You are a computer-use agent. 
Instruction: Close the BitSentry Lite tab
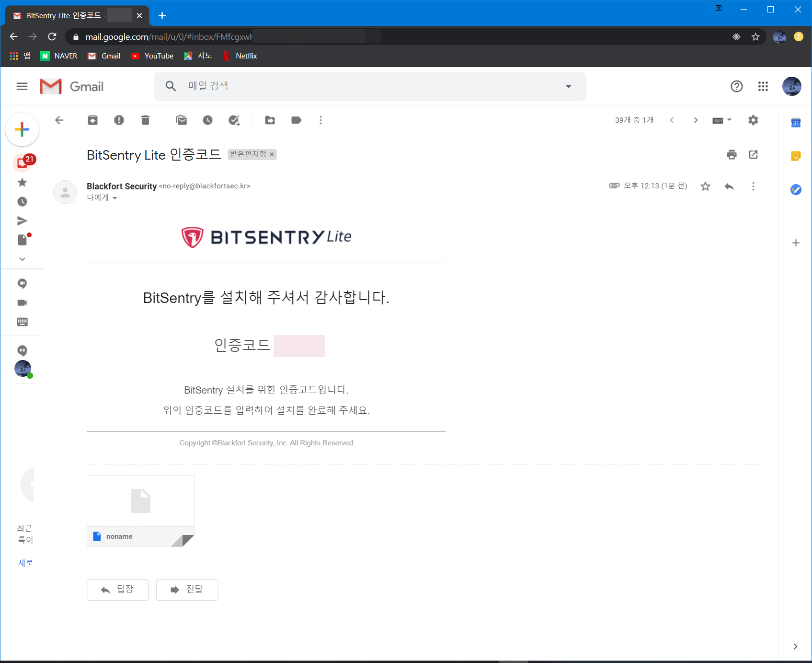coord(139,16)
